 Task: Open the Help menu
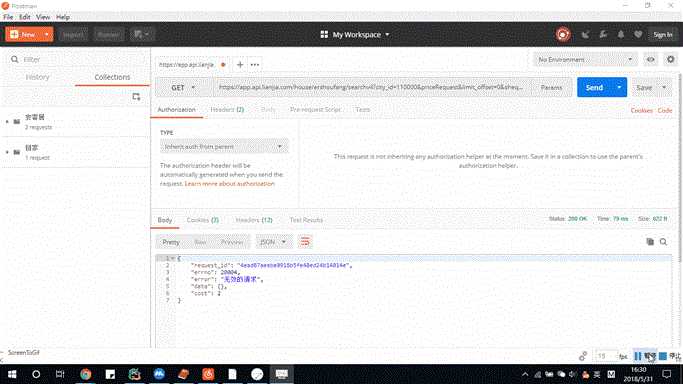tap(63, 17)
